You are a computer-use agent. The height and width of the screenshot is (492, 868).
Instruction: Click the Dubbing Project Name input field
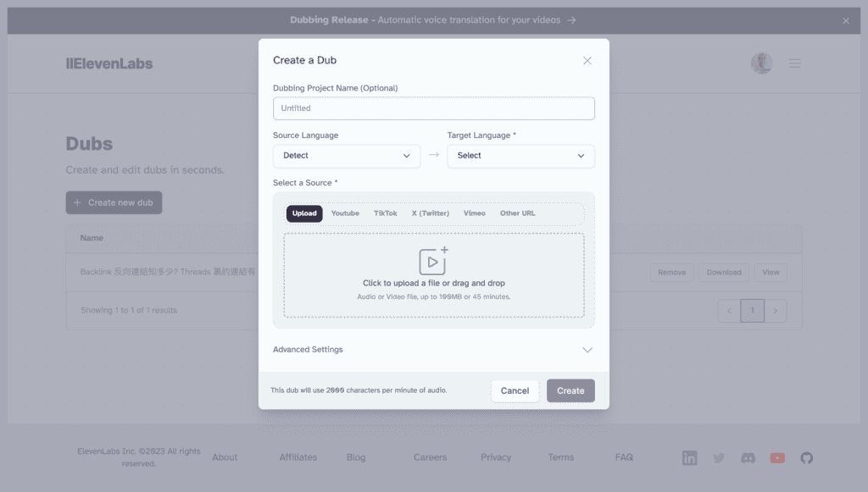[434, 108]
